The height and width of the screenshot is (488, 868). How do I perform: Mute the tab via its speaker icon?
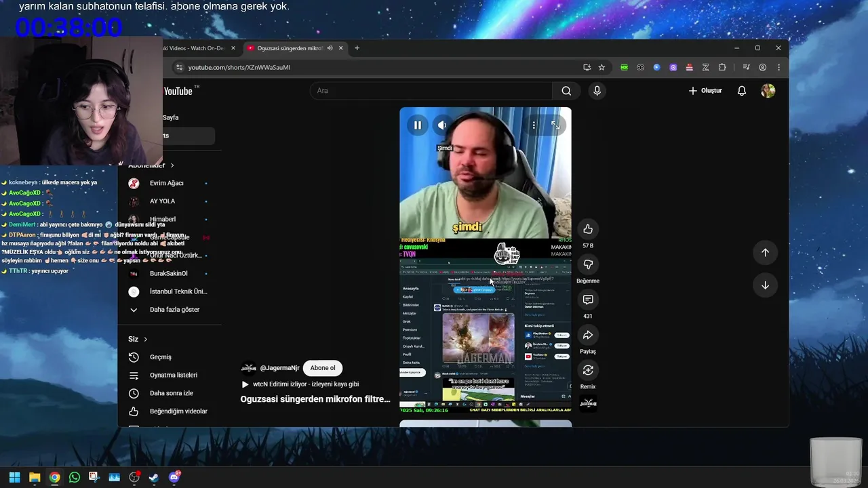[330, 48]
